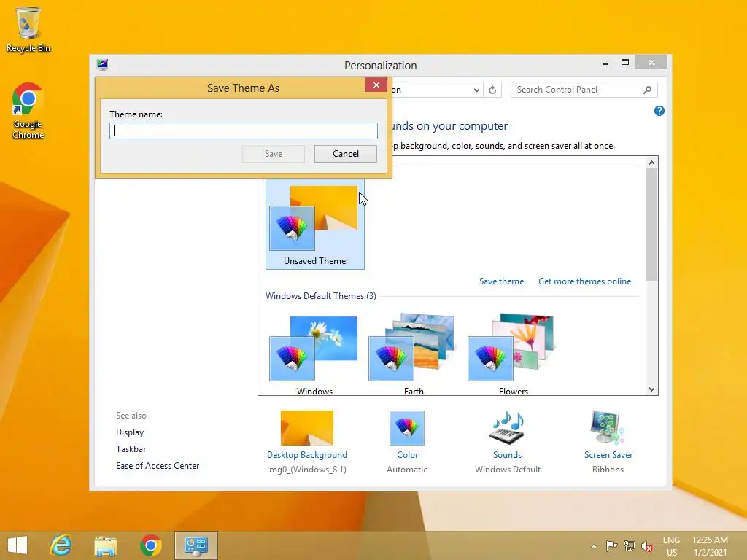Viewport: 747px width, 560px height.
Task: Expand the address bar dropdown arrow
Action: 476,90
